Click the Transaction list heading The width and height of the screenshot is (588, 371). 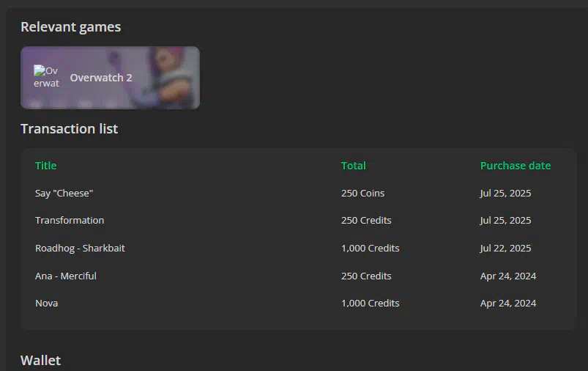pyautogui.click(x=69, y=129)
